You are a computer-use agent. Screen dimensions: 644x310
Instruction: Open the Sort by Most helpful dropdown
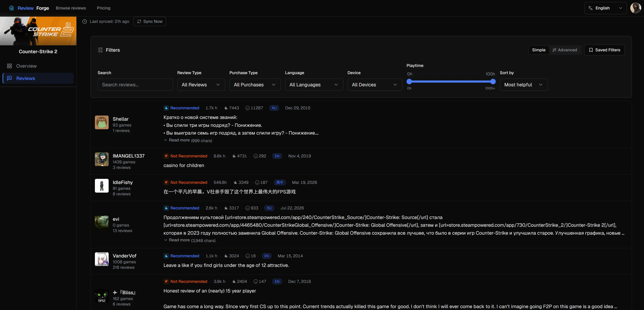[x=524, y=85]
